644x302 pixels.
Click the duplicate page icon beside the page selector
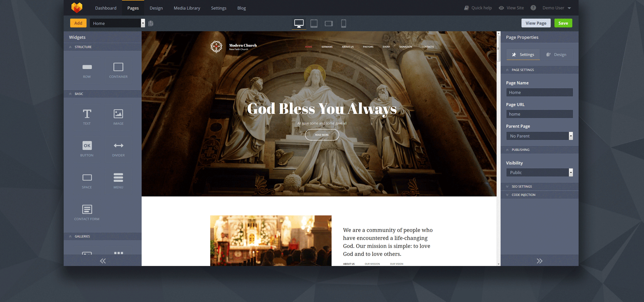pyautogui.click(x=151, y=23)
